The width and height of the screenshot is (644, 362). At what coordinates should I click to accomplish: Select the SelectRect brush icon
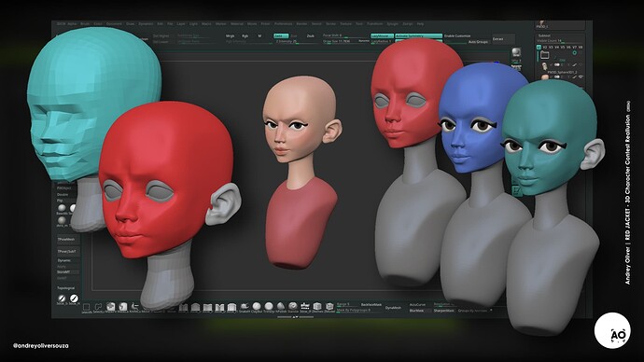(86, 307)
